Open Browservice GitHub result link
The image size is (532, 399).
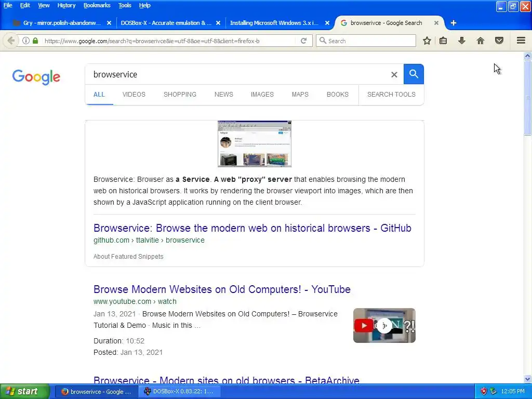[252, 228]
